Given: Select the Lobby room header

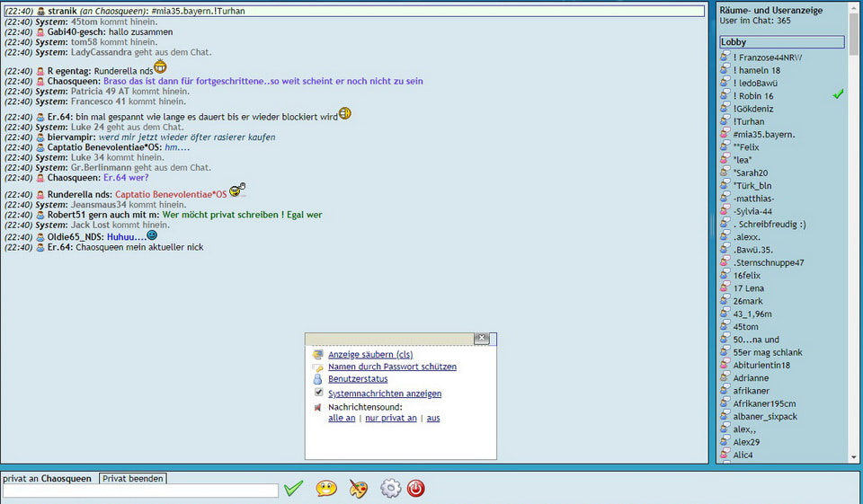Looking at the screenshot, I should tap(781, 42).
